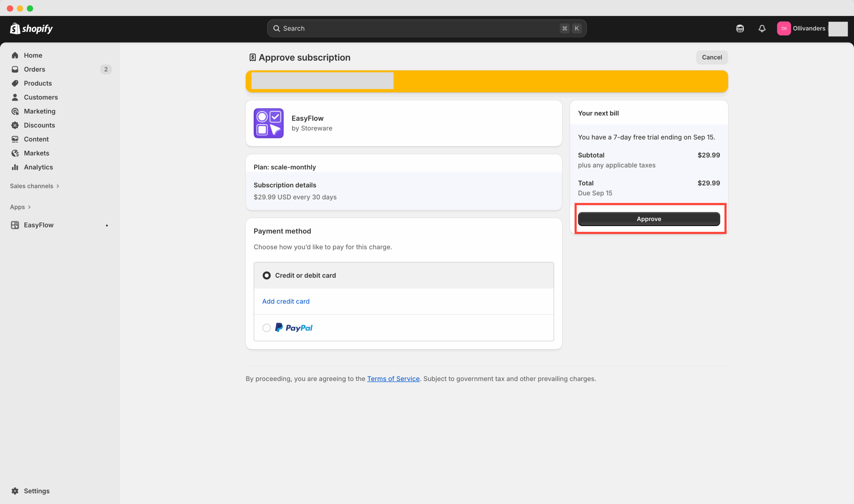This screenshot has height=504, width=854.
Task: Click the 7-day free trial notice
Action: [647, 137]
